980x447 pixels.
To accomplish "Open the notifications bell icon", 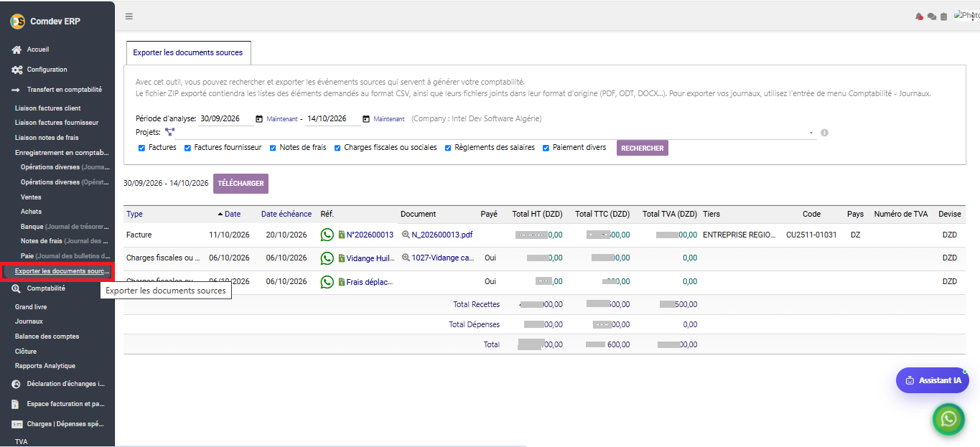I will click(919, 17).
